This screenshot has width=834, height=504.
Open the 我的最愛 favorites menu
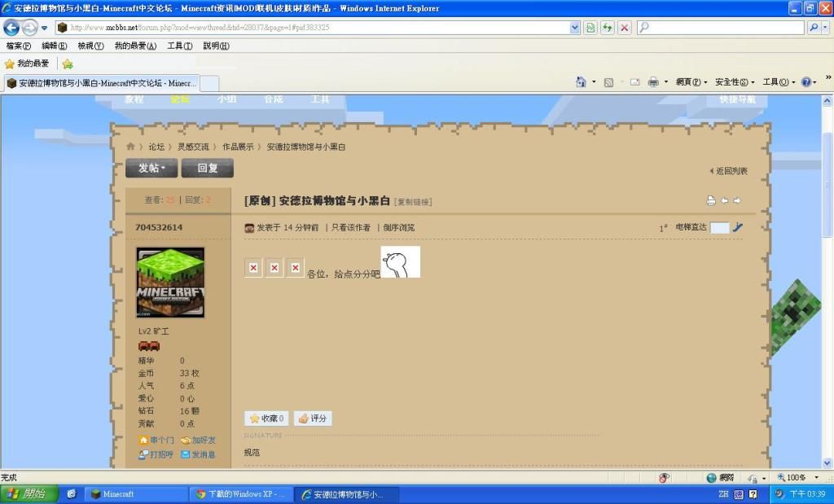coord(135,46)
